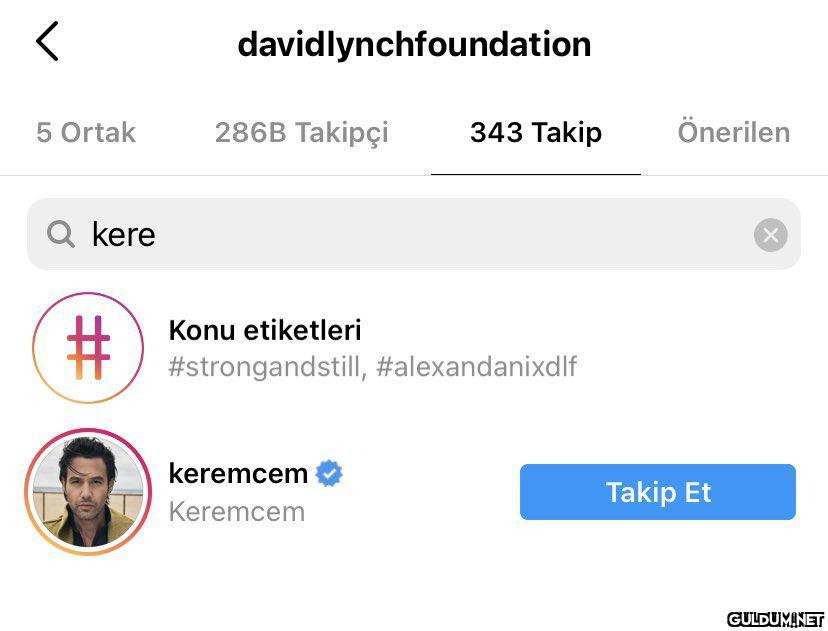Screen dimensions: 828x631
Task: Clear the search text with the X
Action: pyautogui.click(x=770, y=234)
